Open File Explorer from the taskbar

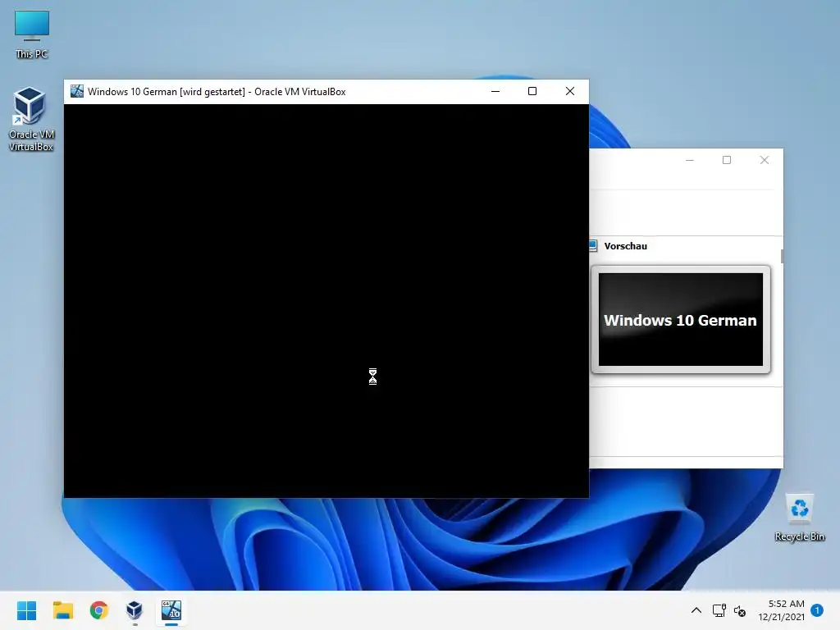coord(62,610)
